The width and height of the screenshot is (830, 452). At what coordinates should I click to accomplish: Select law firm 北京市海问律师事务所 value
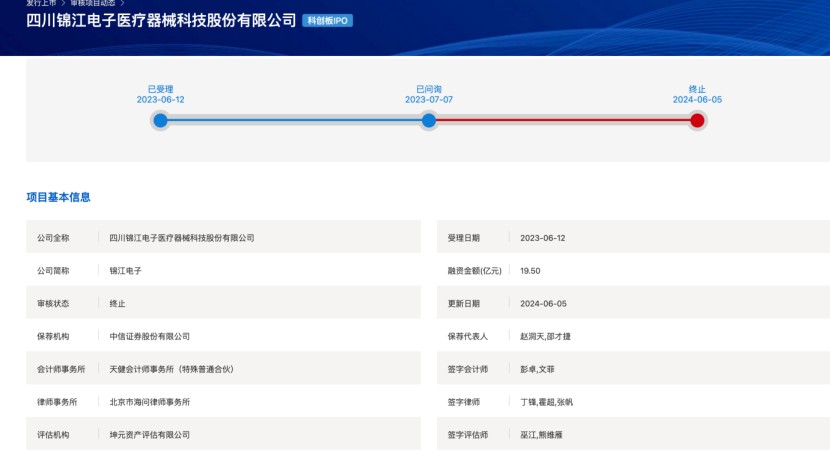[x=150, y=402]
